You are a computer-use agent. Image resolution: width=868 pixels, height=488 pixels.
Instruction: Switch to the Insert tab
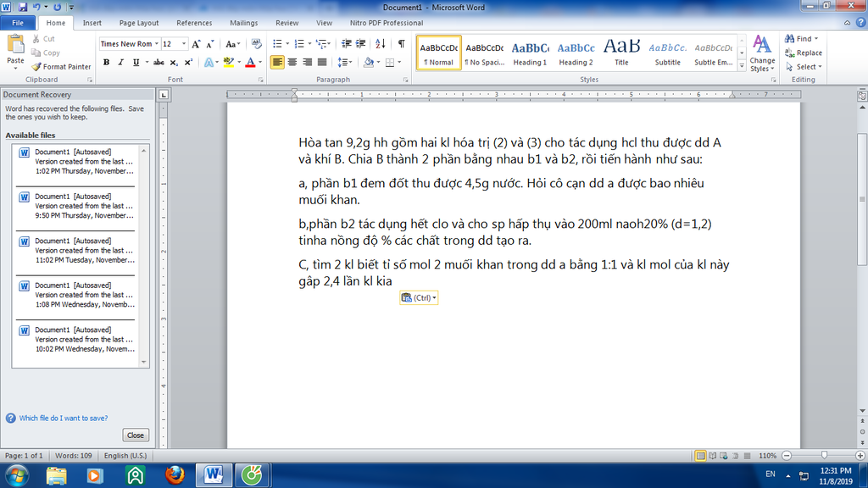click(92, 23)
